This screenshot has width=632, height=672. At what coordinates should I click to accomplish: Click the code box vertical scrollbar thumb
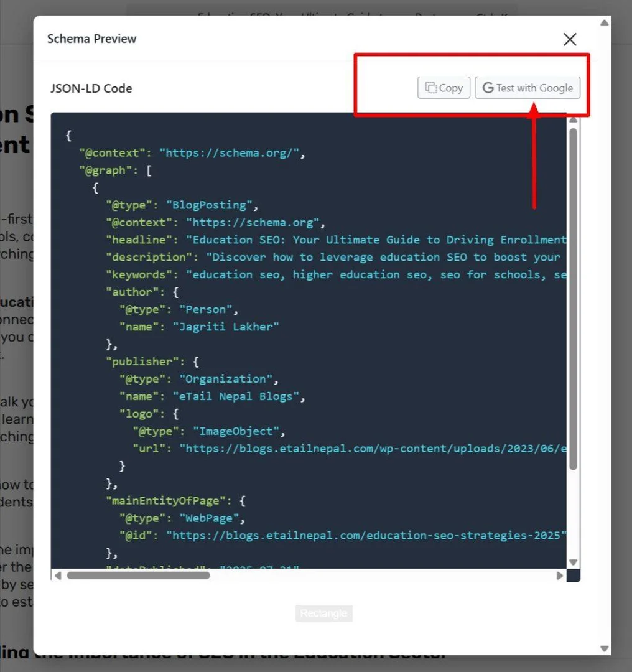[x=573, y=299]
